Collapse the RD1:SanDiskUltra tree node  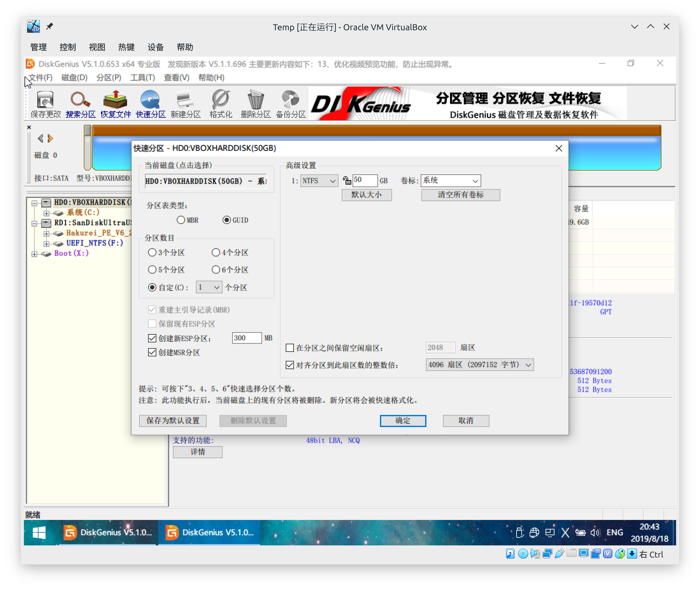point(34,223)
